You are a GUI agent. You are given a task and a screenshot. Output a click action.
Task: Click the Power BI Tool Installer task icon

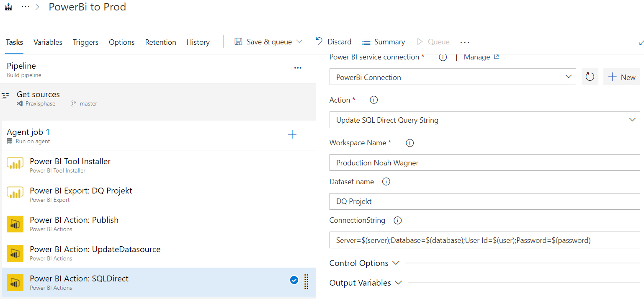15,165
